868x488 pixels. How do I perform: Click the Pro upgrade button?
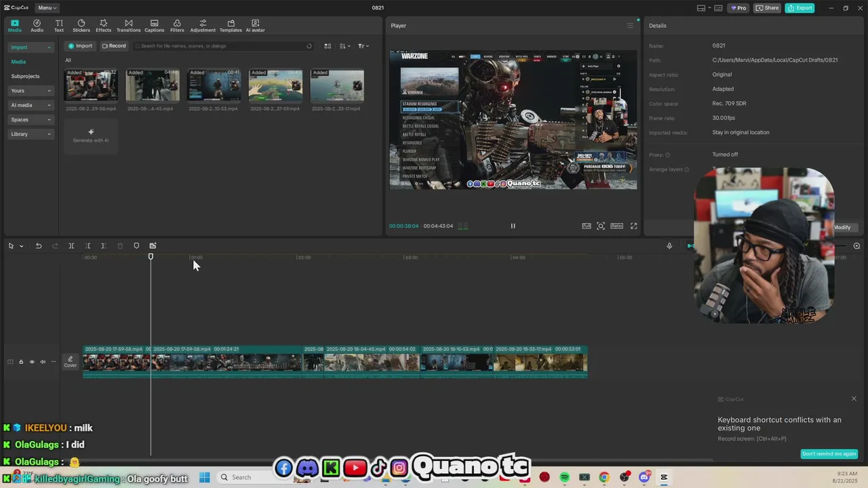click(x=738, y=8)
